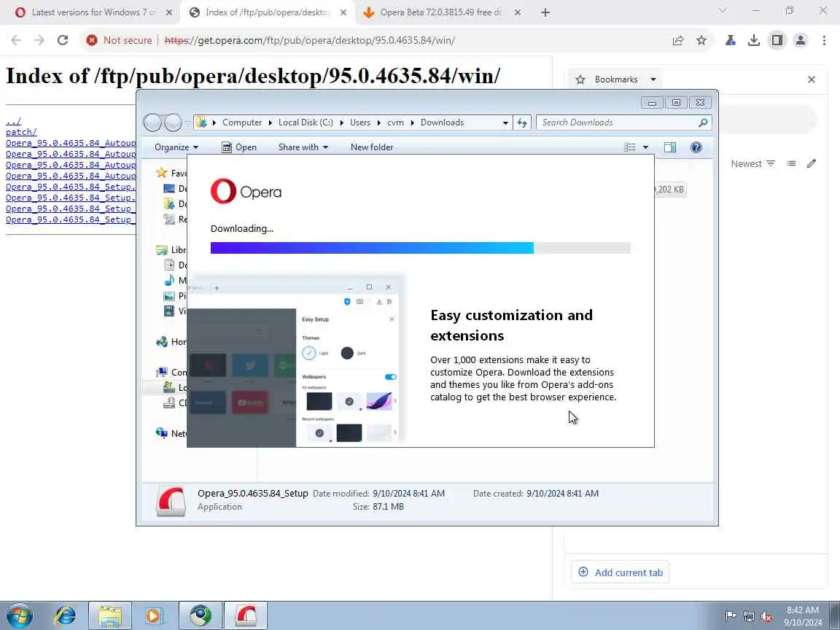
Task: Select Libraries in navigation pane
Action: [171, 249]
